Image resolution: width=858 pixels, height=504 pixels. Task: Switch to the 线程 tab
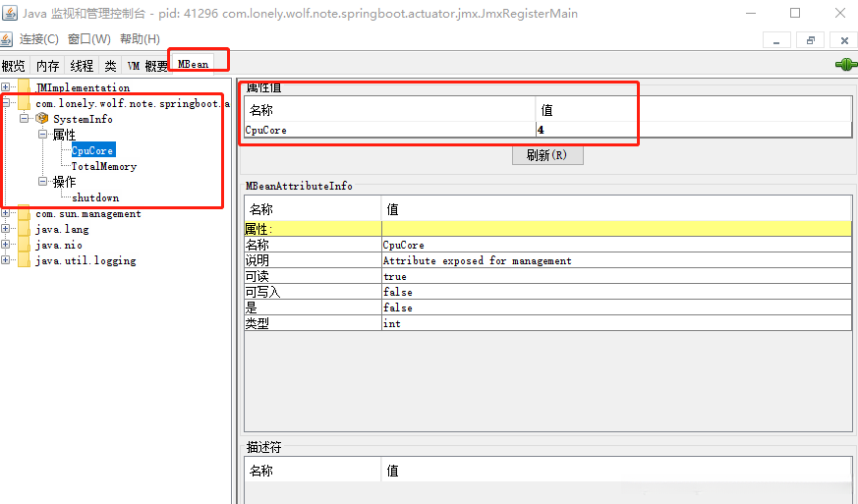pos(82,66)
